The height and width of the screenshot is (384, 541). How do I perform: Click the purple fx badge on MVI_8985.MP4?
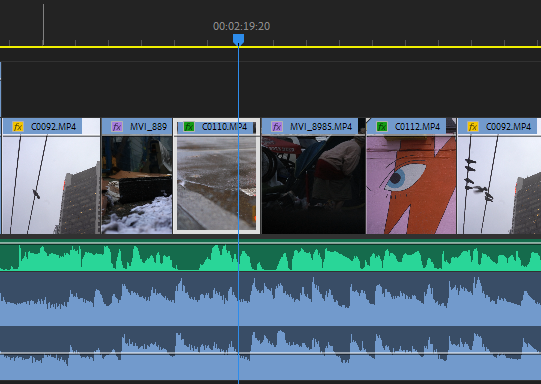click(277, 127)
